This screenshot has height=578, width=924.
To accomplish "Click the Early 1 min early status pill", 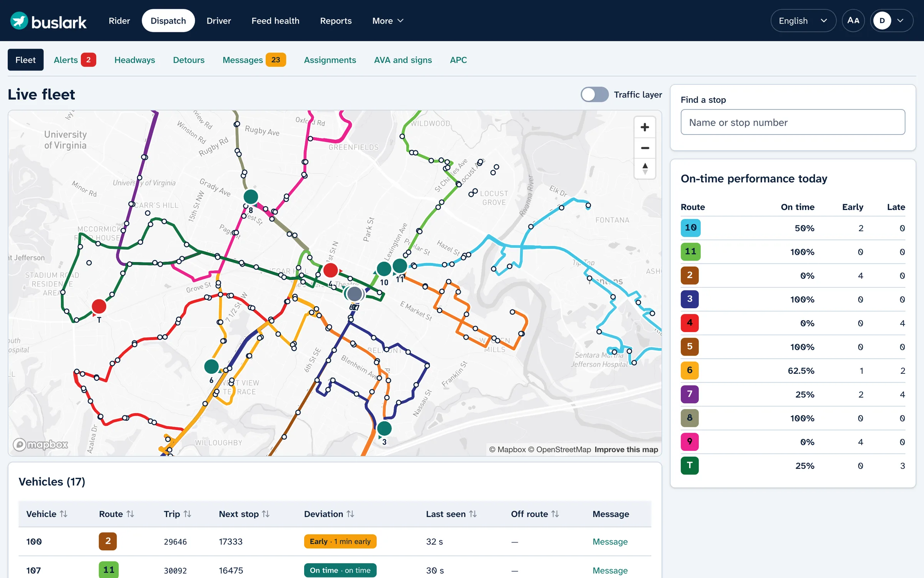I will [x=340, y=541].
